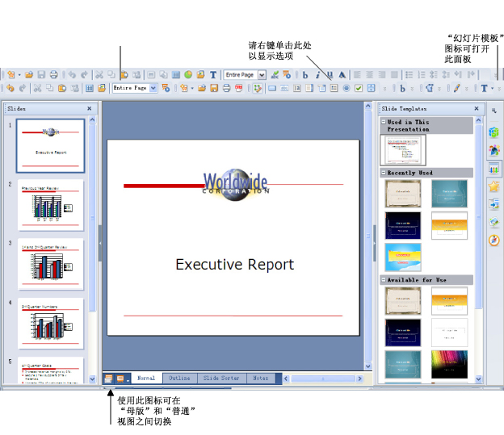The width and height of the screenshot is (504, 435).
Task: Click the Executive Report title on the slide
Action: pos(235,265)
